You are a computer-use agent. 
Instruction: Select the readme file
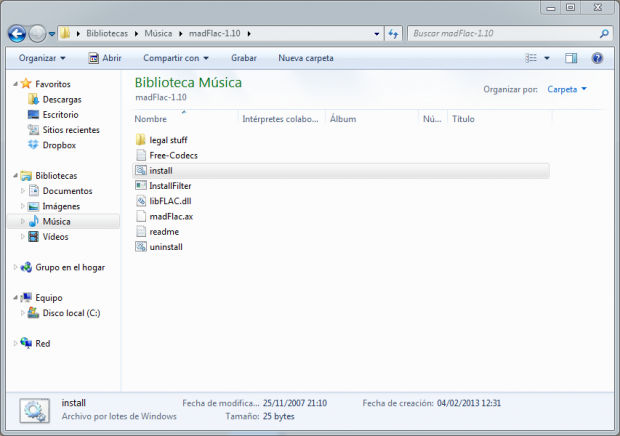point(157,232)
